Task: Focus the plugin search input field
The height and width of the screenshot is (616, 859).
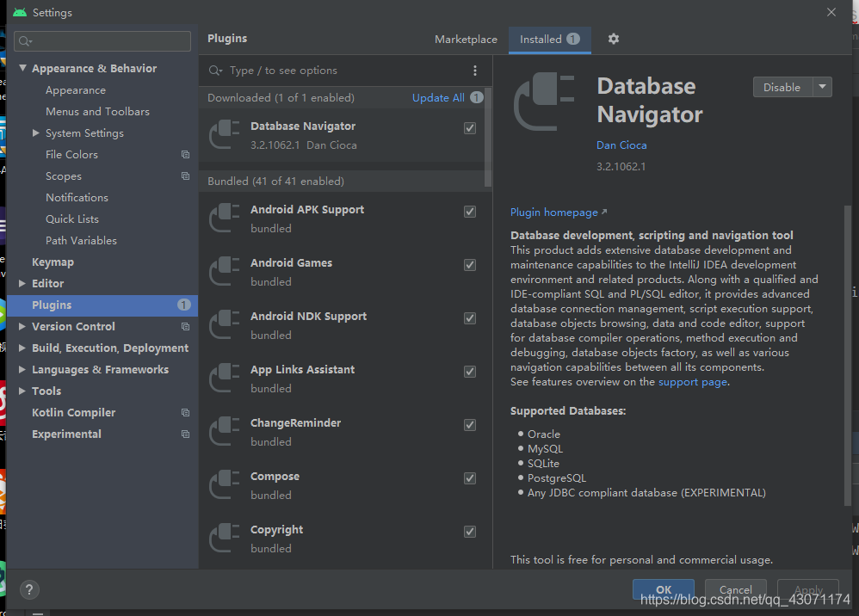Action: coord(345,70)
